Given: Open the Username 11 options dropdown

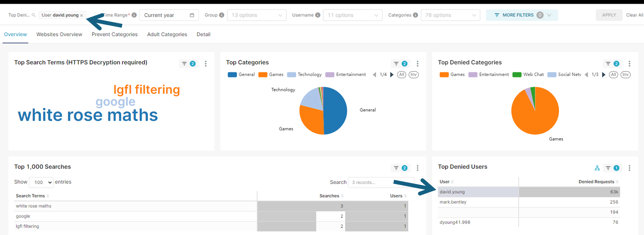Looking at the screenshot, I should (x=353, y=15).
